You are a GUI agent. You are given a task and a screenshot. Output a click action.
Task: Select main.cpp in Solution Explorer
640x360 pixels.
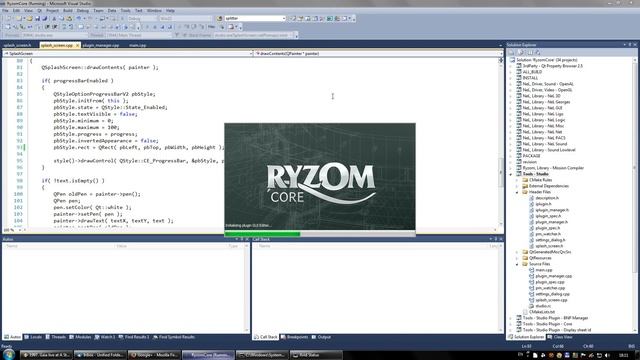tap(544, 270)
